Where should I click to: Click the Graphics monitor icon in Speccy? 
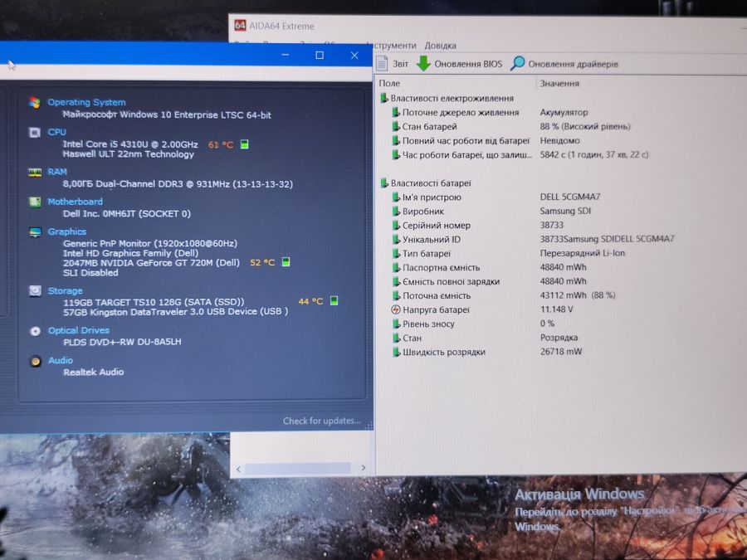coord(35,232)
